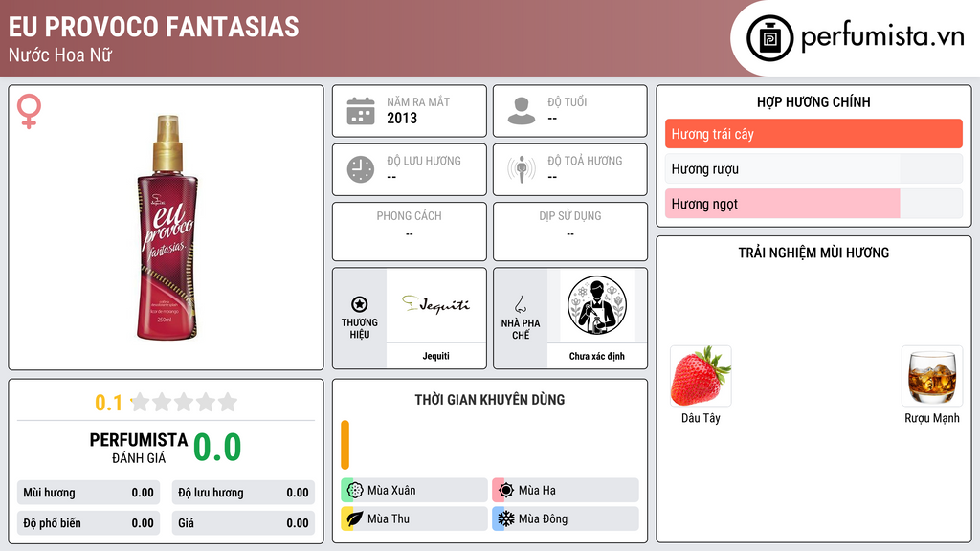Click the Độ phổ biến score row
This screenshot has width=980, height=551.
tap(89, 523)
